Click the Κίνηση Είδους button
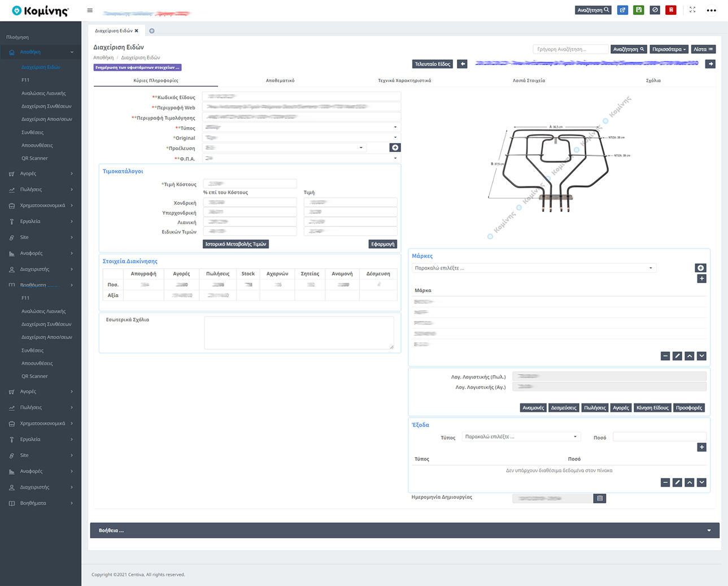The width and height of the screenshot is (728, 586). click(652, 407)
